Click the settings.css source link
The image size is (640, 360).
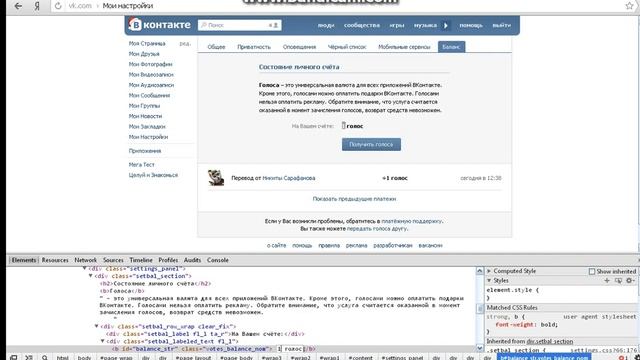(x=603, y=350)
